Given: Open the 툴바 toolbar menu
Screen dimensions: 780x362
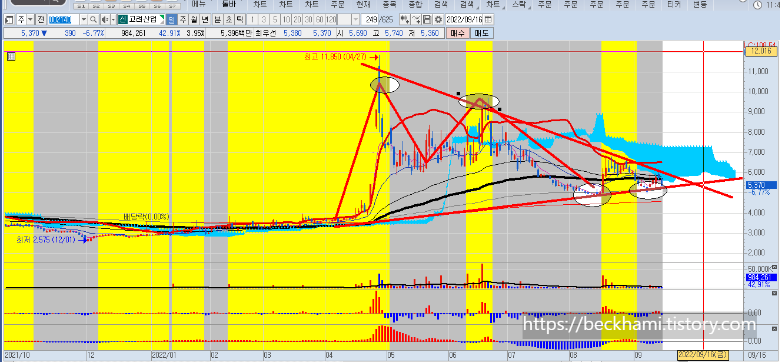Looking at the screenshot, I should 229,4.
